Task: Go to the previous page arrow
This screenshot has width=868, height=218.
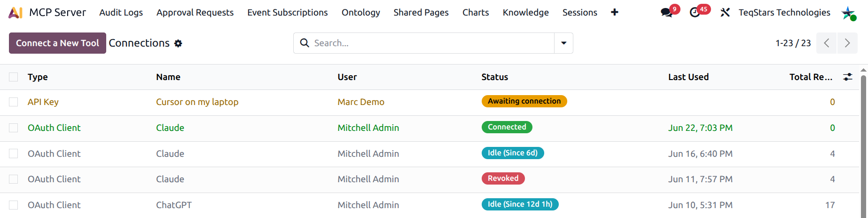Action: tap(826, 43)
